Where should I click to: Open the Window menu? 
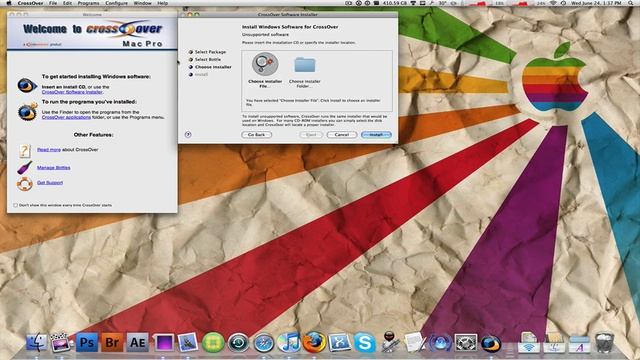coord(142,3)
